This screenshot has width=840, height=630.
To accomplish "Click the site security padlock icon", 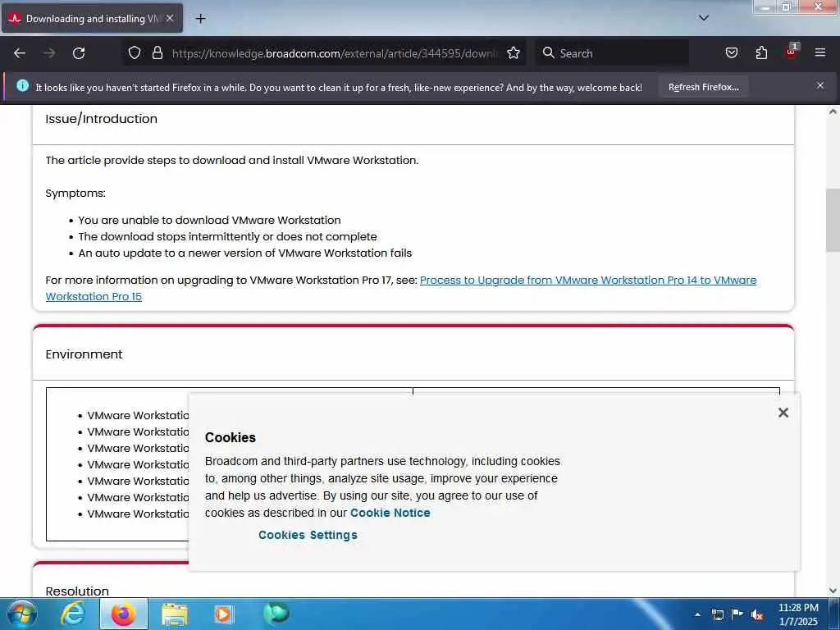I will 157,53.
